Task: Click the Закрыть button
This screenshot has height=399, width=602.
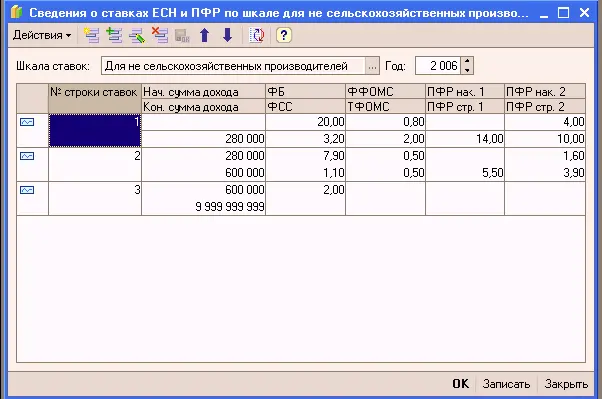Action: [x=566, y=384]
